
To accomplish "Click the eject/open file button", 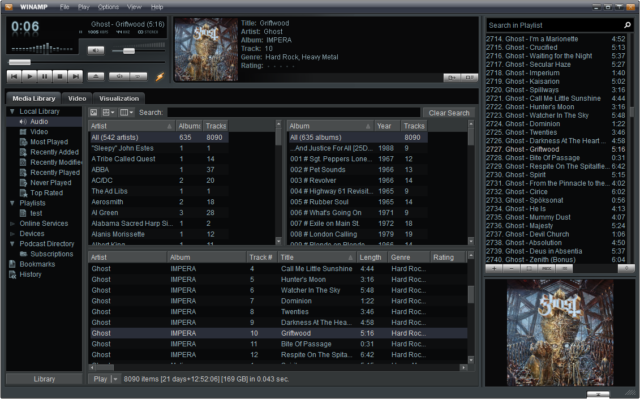I will click(x=96, y=76).
